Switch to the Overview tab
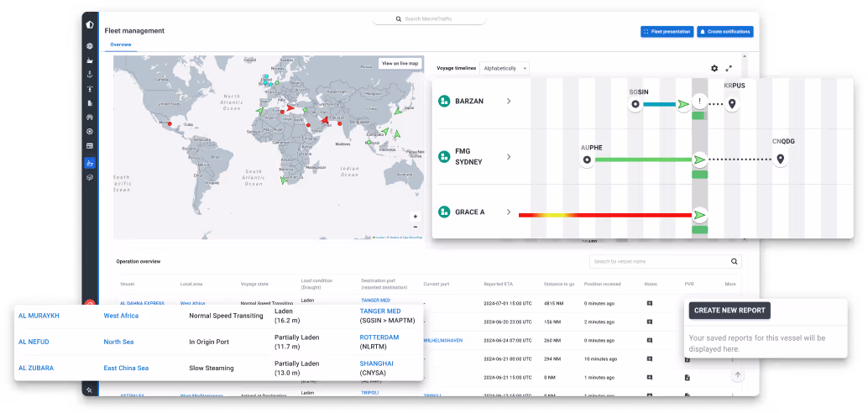This screenshot has height=413, width=868. click(x=120, y=44)
